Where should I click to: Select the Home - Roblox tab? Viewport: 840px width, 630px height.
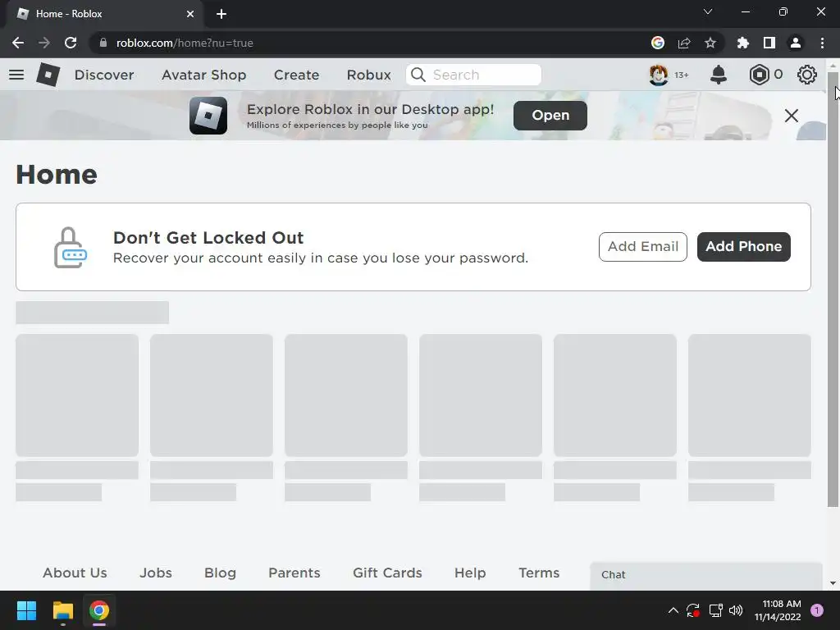click(x=104, y=14)
